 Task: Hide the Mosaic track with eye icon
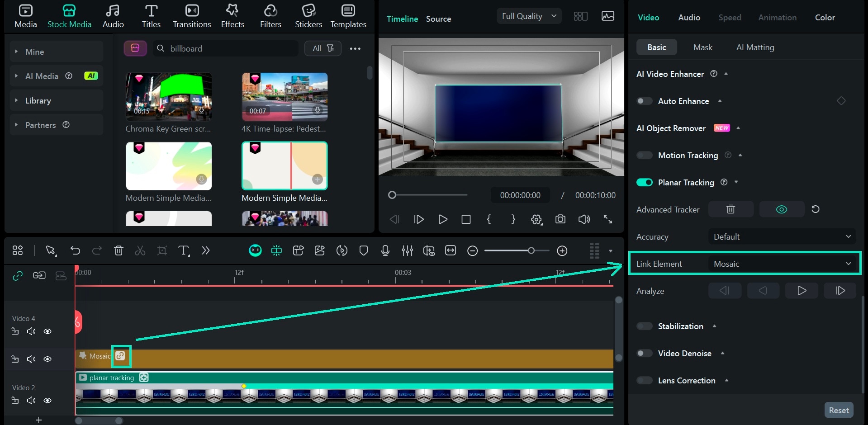click(47, 359)
